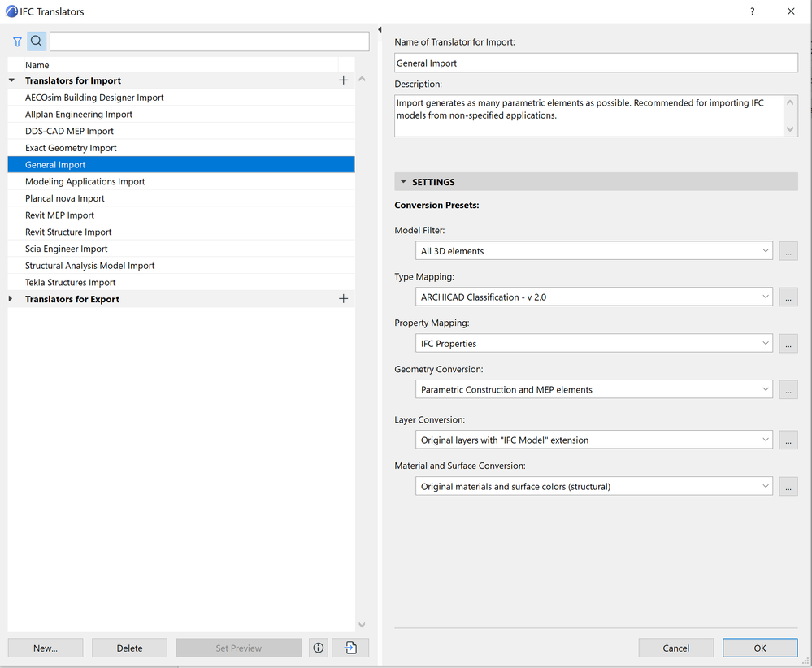Add new import translator with plus icon
The width and height of the screenshot is (812, 668).
pos(343,80)
